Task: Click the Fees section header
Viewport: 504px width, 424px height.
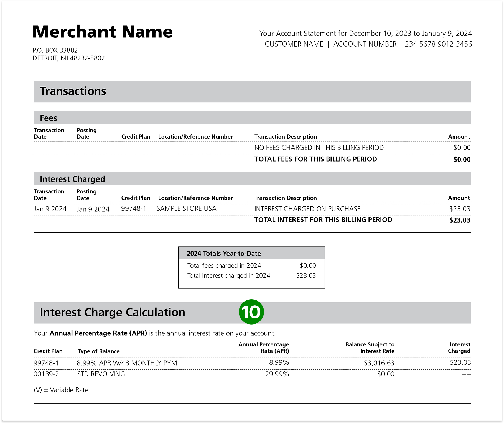Action: (252, 118)
